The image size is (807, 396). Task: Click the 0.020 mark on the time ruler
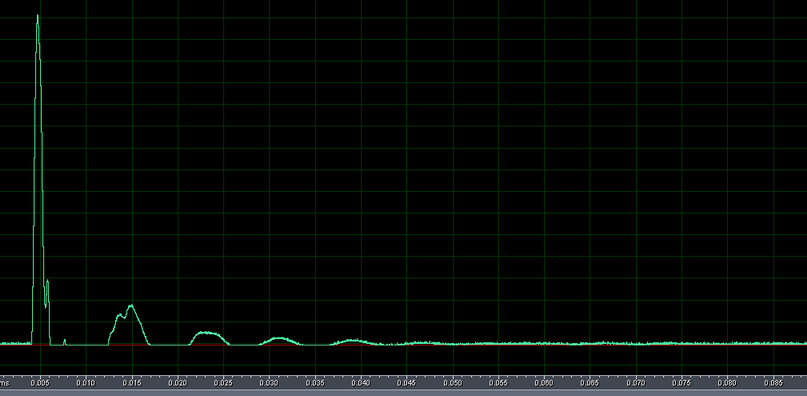[178, 383]
